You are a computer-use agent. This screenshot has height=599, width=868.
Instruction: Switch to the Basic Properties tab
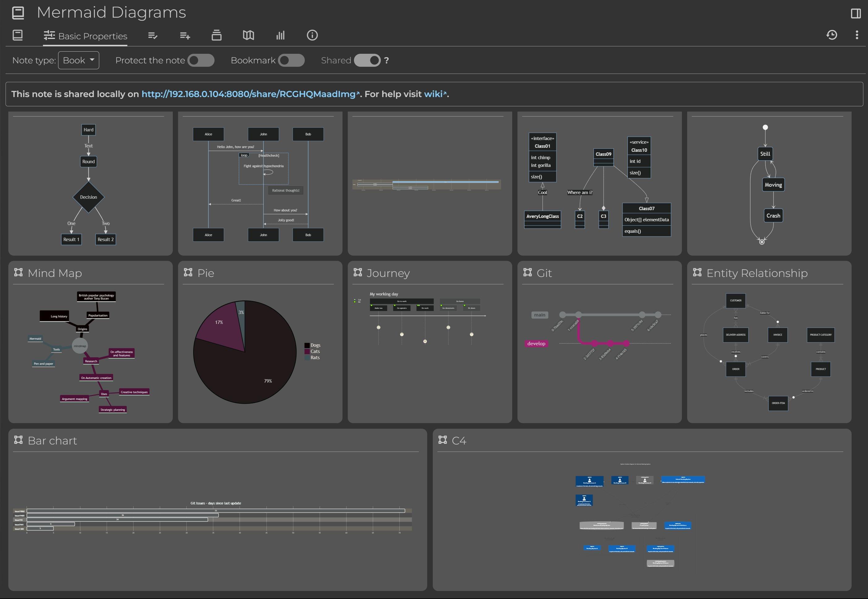pyautogui.click(x=85, y=36)
